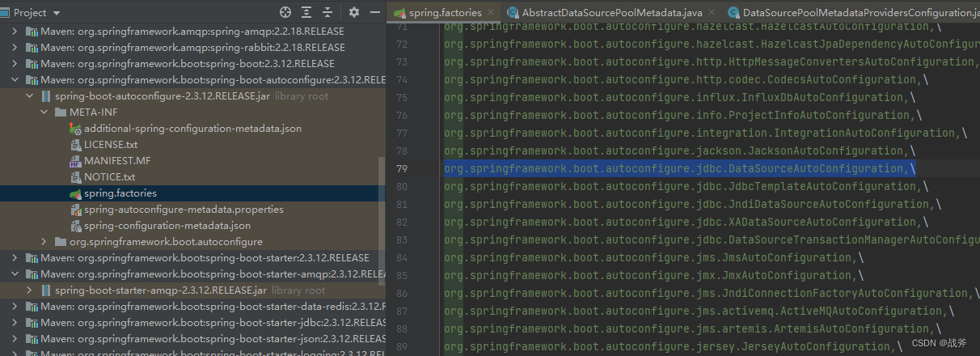Click Maven library icon for spring-boot-starter-jdbc
The image size is (980, 356).
(32, 322)
